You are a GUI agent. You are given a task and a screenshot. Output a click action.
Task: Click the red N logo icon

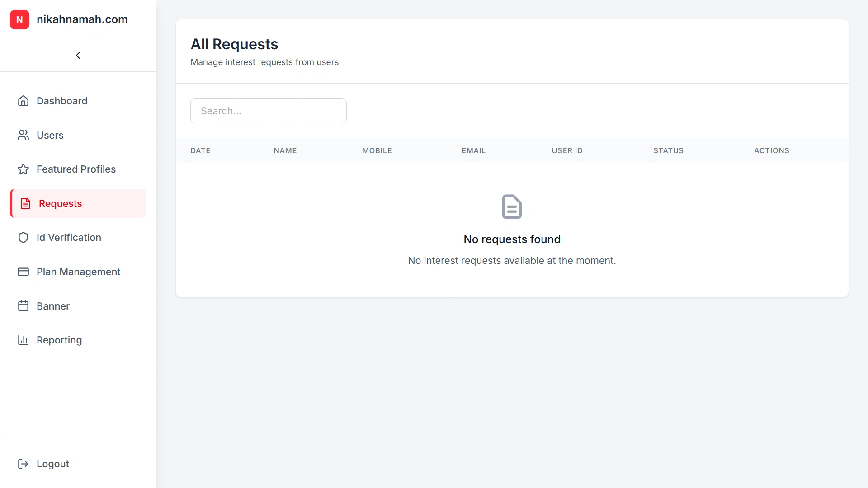click(x=19, y=19)
